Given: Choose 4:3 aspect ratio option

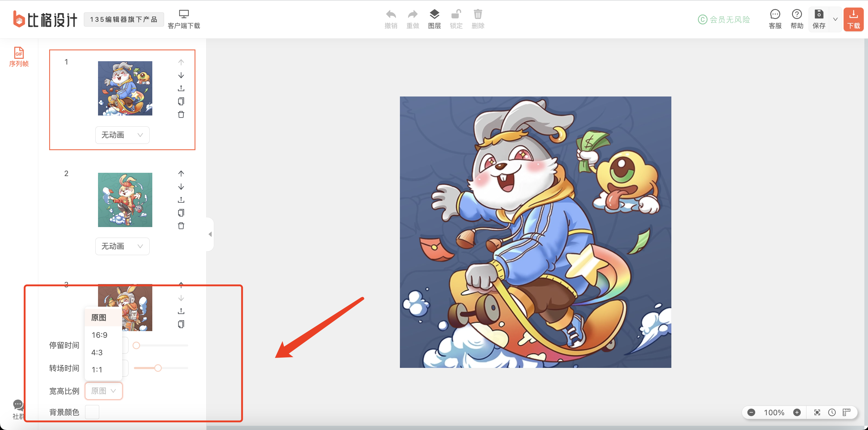Looking at the screenshot, I should tap(103, 353).
